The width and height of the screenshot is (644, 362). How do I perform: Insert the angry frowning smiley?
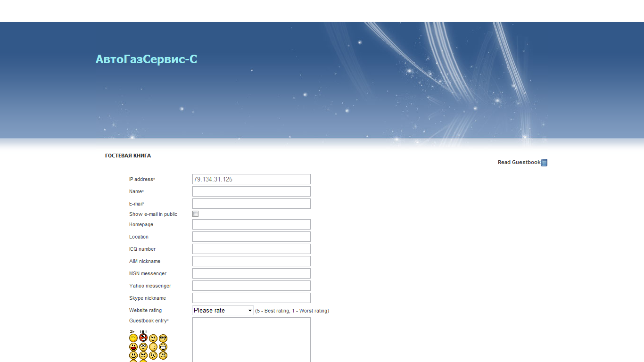click(x=143, y=355)
